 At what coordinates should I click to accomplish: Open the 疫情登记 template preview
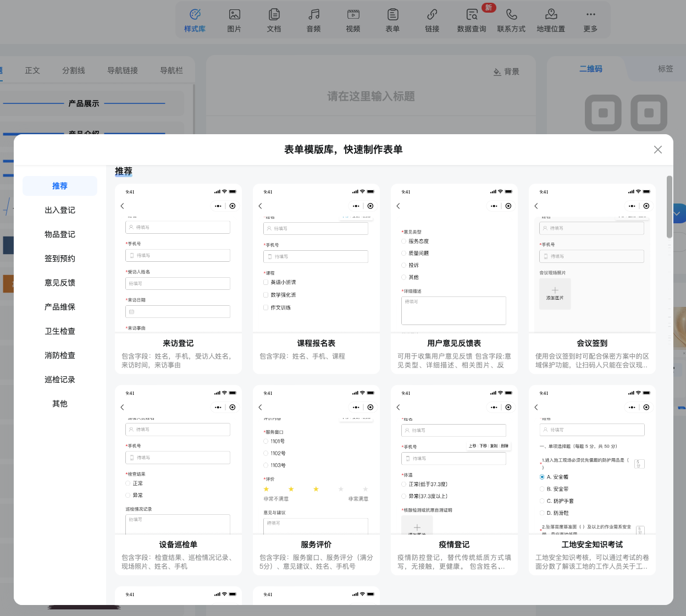coord(454,460)
